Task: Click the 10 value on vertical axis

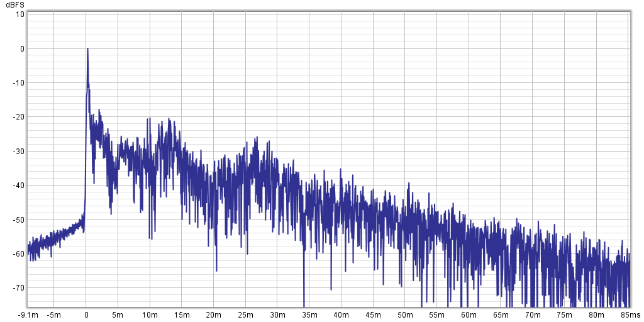Action: tap(21, 14)
